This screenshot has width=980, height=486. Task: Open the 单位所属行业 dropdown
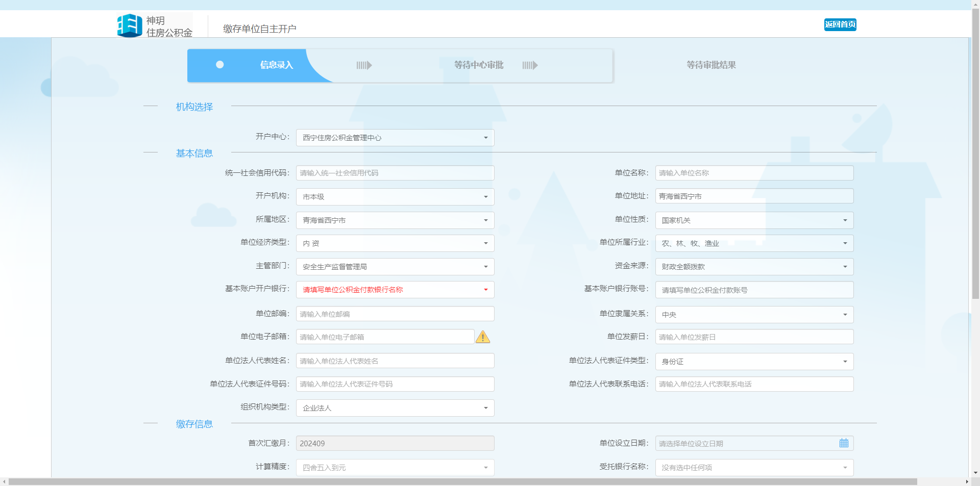[754, 243]
